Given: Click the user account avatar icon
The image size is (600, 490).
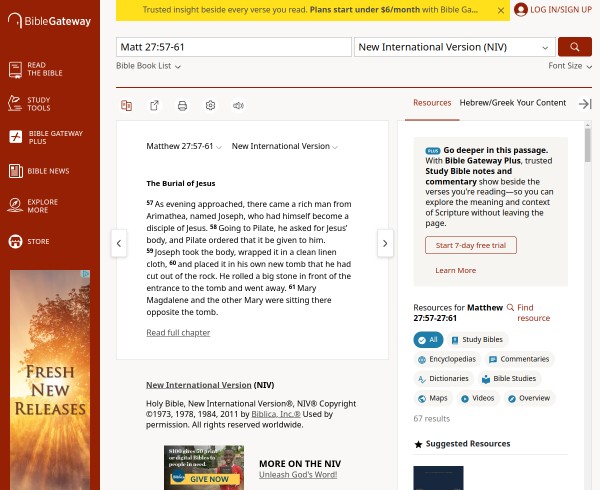Looking at the screenshot, I should [520, 10].
